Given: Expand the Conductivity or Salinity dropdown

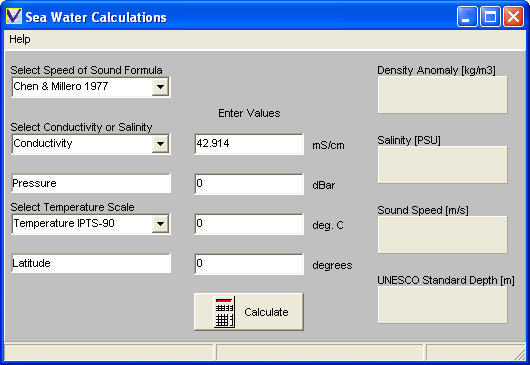Looking at the screenshot, I should (160, 144).
